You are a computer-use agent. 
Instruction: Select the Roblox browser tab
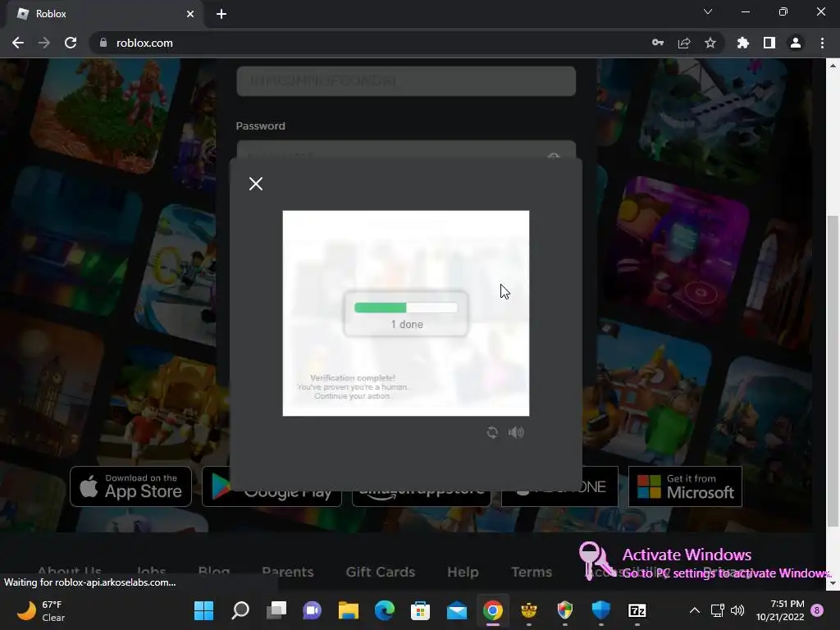pos(104,14)
